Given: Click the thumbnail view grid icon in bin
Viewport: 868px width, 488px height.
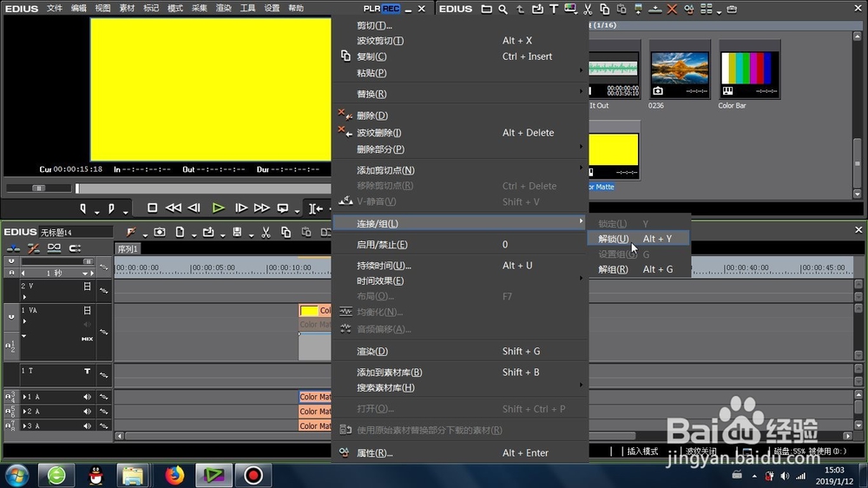Looking at the screenshot, I should [707, 9].
